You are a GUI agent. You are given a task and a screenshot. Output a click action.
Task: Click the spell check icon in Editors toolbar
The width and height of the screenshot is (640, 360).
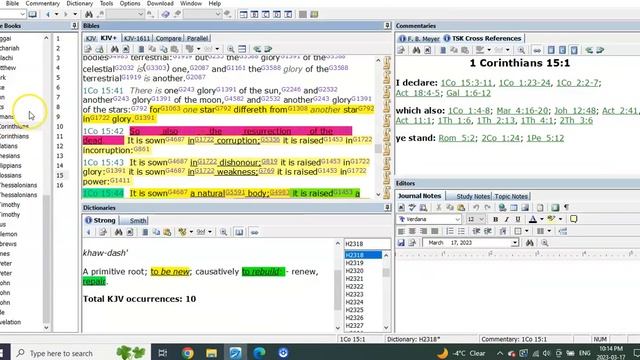[x=412, y=207]
